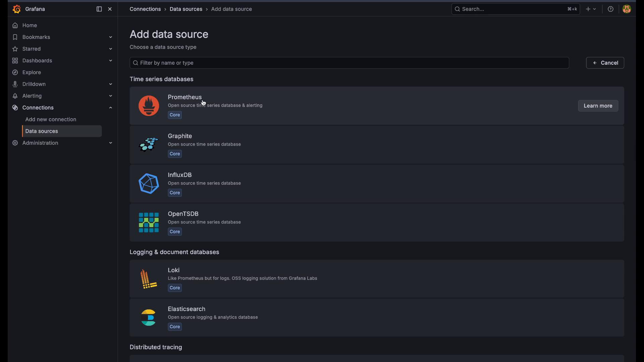Image resolution: width=644 pixels, height=362 pixels.
Task: Open the Connections breadcrumb link
Action: [x=145, y=9]
